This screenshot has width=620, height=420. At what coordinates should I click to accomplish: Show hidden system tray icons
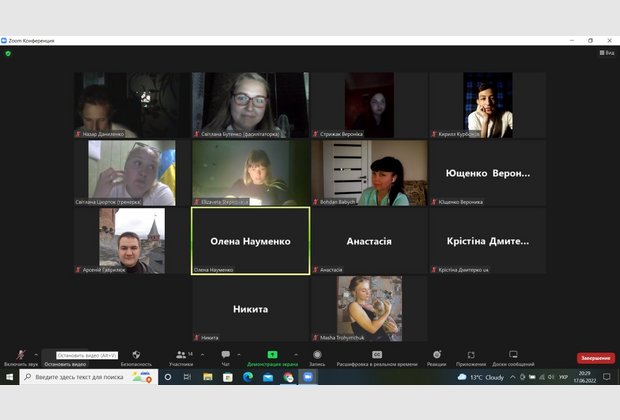click(512, 377)
